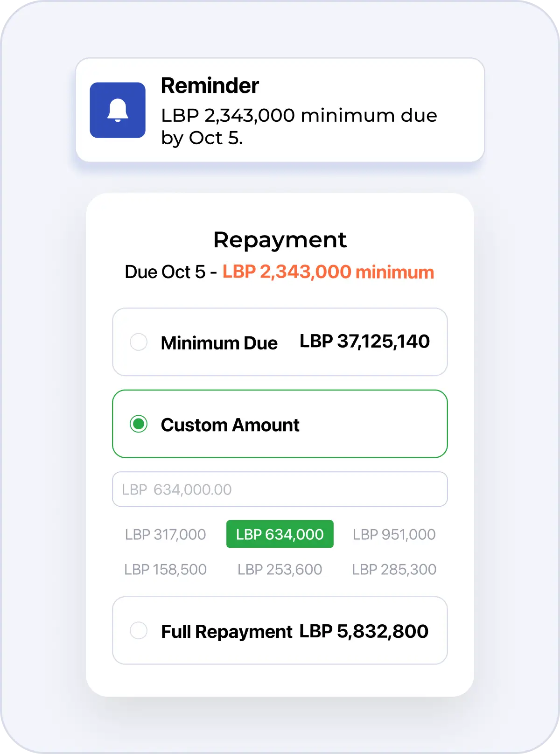
Task: Click the Repayment heading
Action: pos(280,240)
